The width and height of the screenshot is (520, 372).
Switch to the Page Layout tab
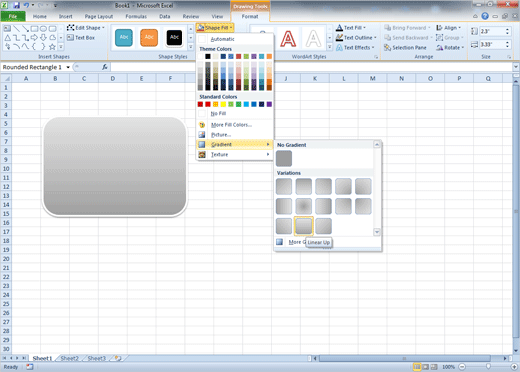99,16
